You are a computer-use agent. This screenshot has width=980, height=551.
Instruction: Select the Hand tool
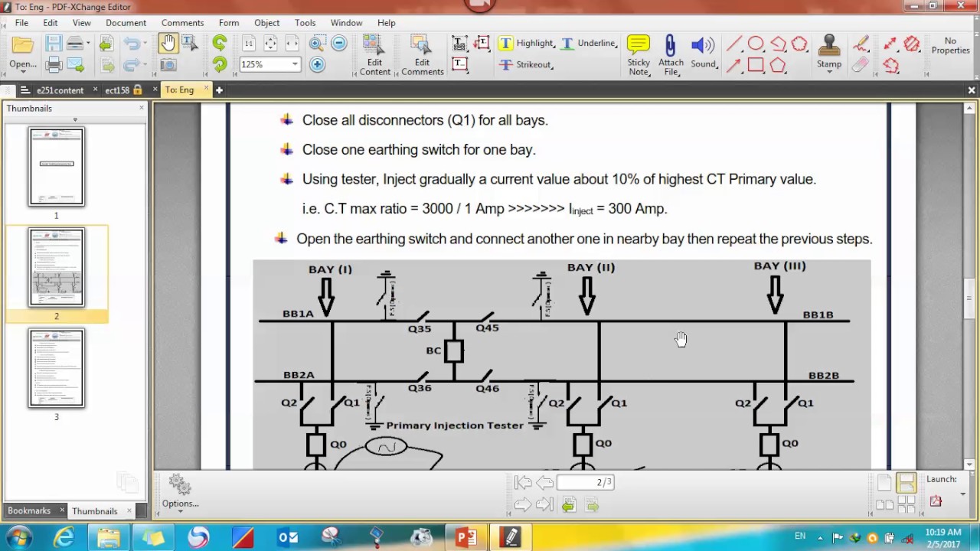168,44
